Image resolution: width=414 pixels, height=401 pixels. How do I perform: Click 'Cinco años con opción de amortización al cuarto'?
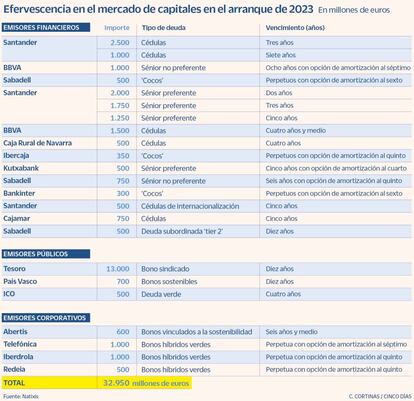click(336, 168)
